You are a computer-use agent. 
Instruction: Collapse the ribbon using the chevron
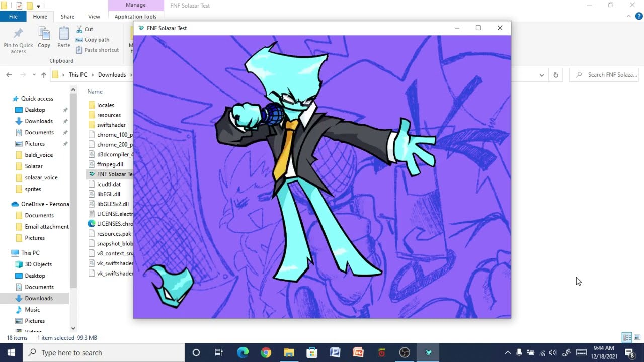coord(629,17)
